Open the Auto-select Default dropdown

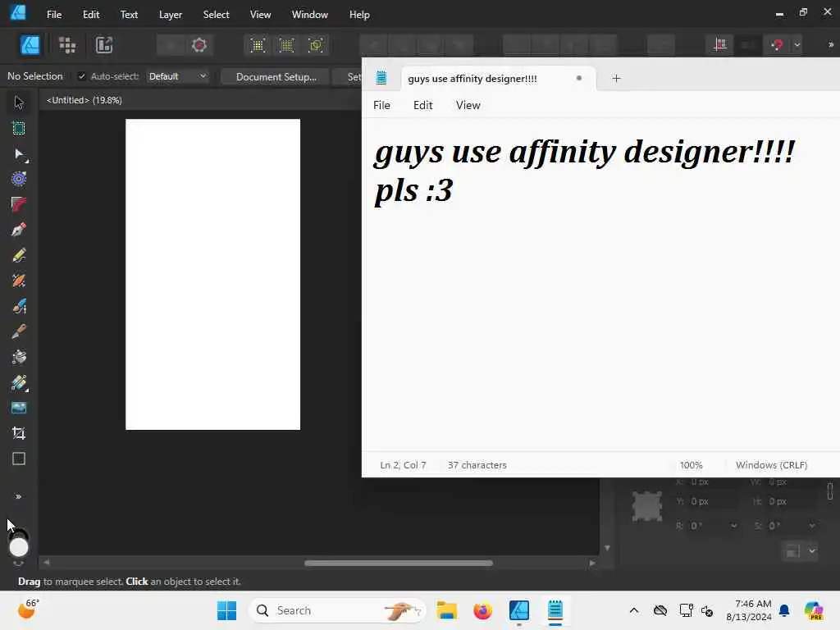[177, 76]
